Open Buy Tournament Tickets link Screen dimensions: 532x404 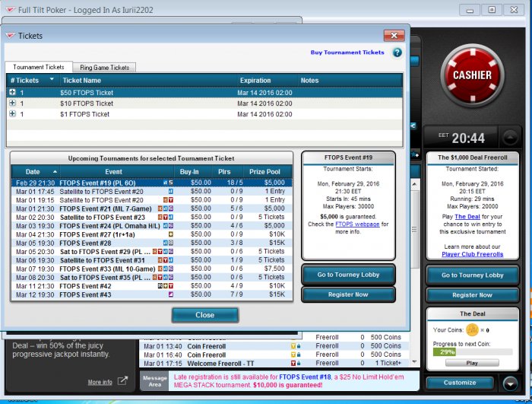point(347,52)
